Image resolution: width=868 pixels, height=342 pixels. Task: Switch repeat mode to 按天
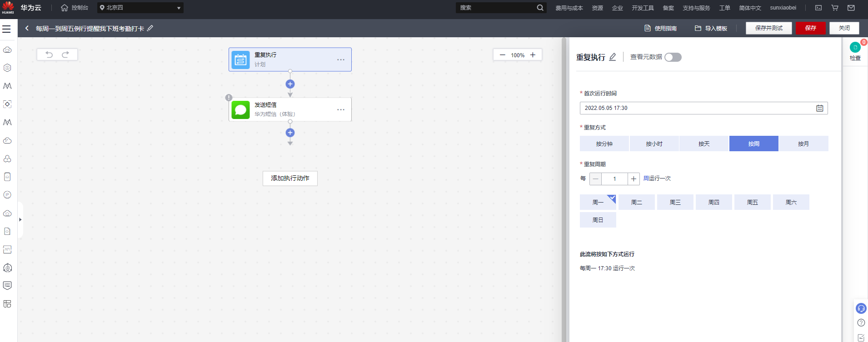[x=704, y=144]
